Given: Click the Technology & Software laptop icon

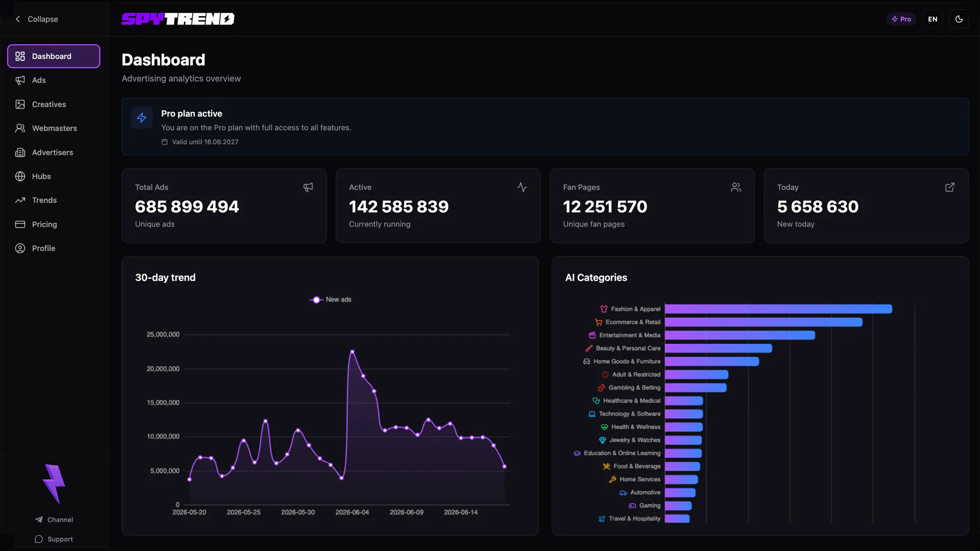Looking at the screenshot, I should tap(592, 414).
